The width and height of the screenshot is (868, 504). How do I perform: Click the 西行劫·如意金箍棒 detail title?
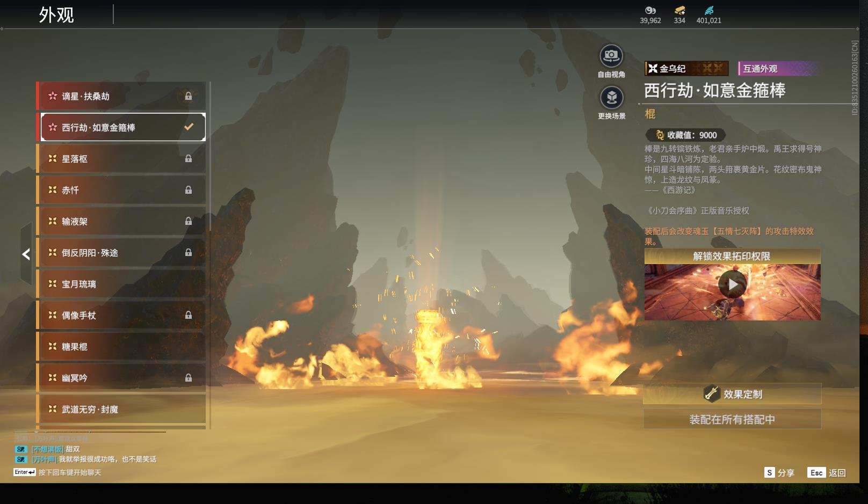point(715,90)
